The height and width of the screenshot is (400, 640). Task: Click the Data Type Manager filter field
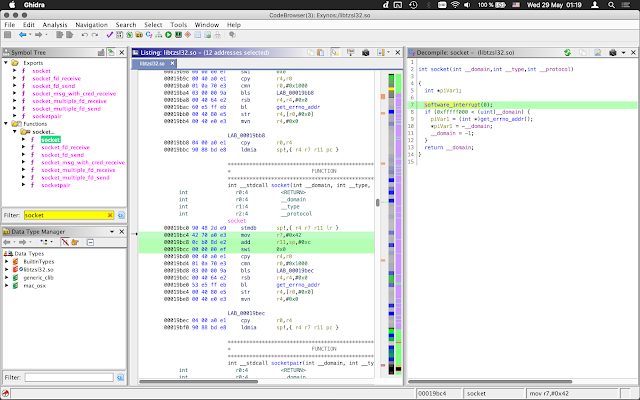[x=68, y=377]
